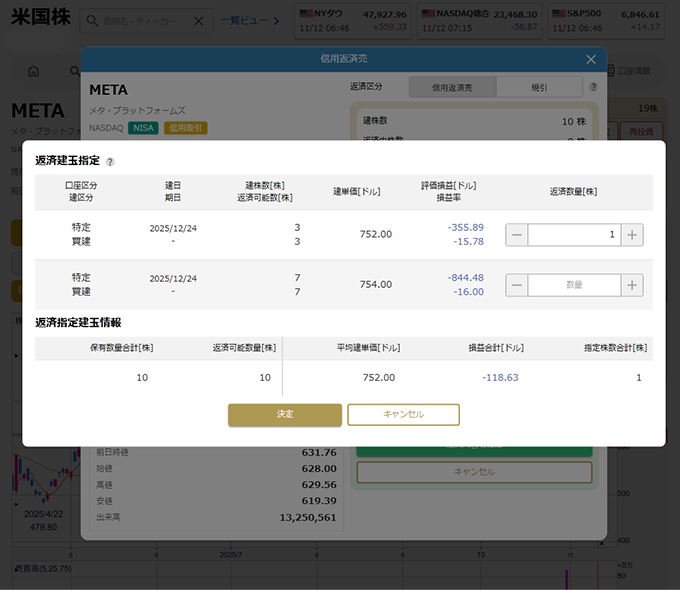This screenshot has width=680, height=590.
Task: Focus the empty 数量 input field
Action: click(574, 285)
